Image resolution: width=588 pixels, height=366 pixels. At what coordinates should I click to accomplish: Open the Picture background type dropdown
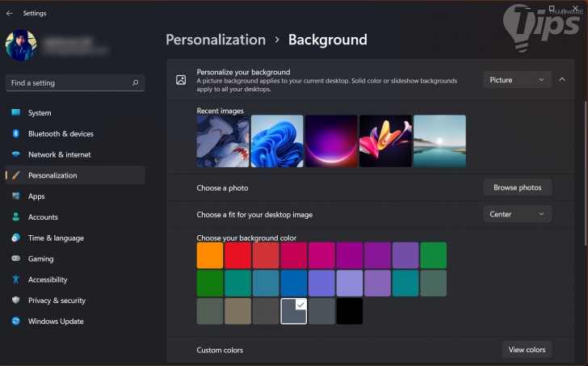[x=517, y=79]
